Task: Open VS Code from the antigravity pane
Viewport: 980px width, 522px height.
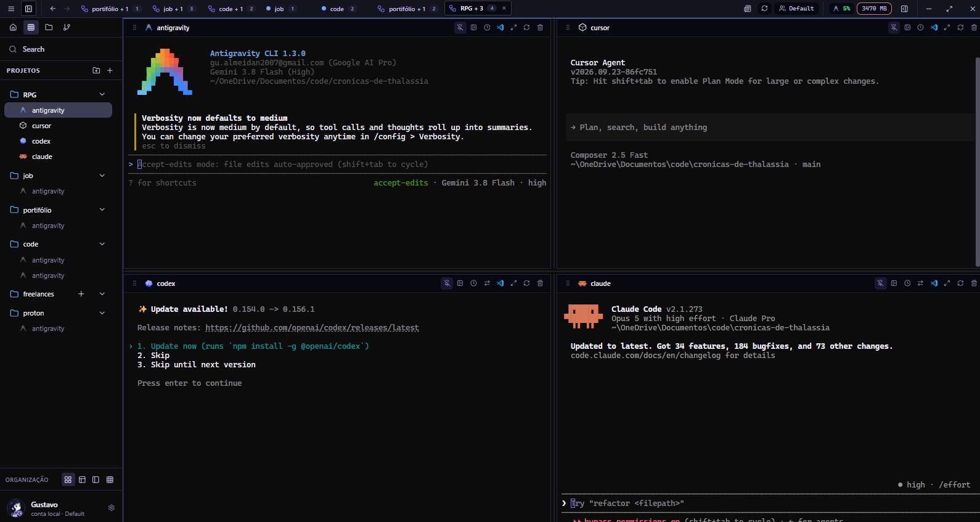Action: pos(500,28)
